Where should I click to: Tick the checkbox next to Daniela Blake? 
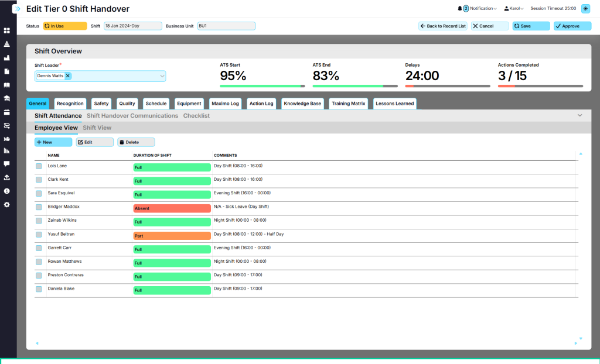point(39,290)
